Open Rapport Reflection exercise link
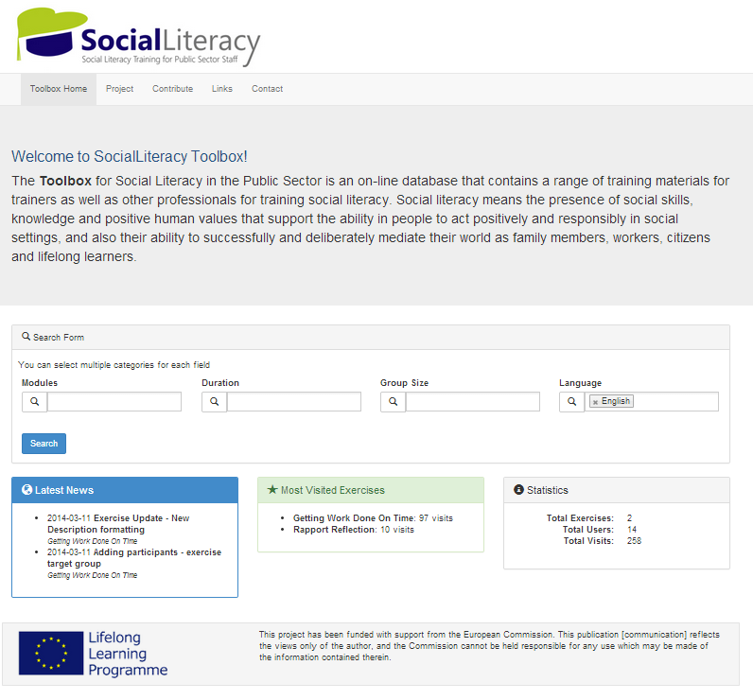Viewport: 753px width, 700px height. (x=335, y=530)
